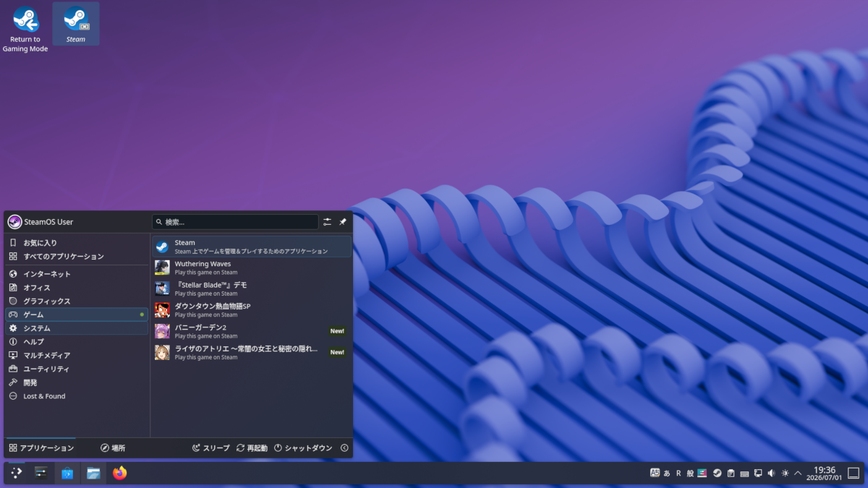Open the network connections tray icon

[758, 473]
